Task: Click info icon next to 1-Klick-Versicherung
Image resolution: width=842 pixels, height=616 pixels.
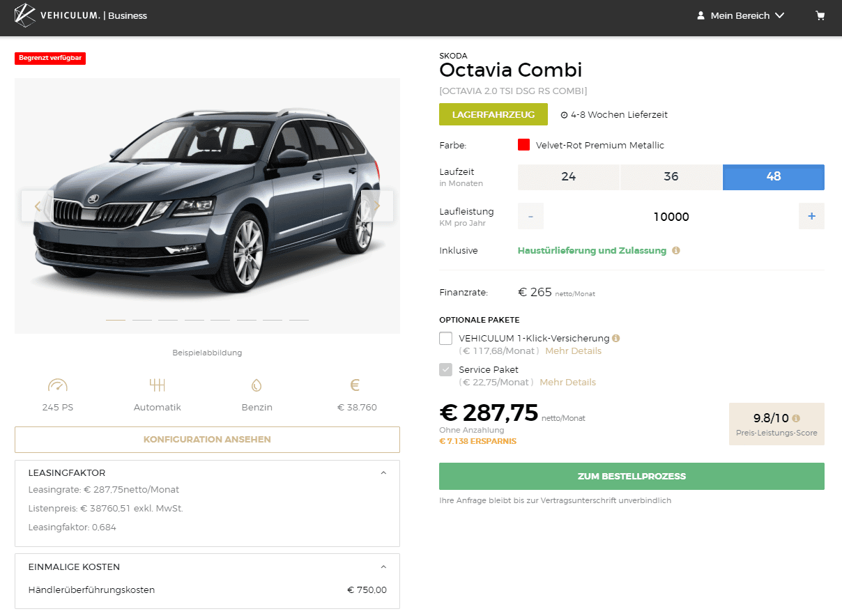Action: [x=615, y=338]
